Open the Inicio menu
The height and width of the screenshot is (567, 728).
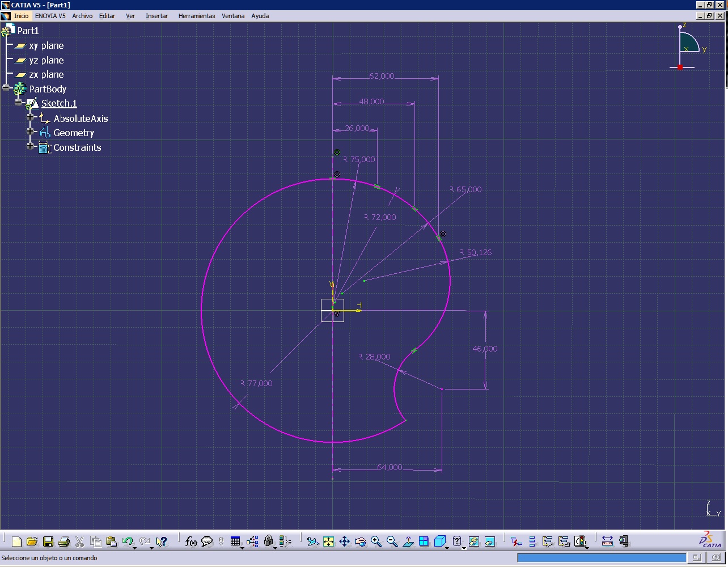pyautogui.click(x=21, y=16)
